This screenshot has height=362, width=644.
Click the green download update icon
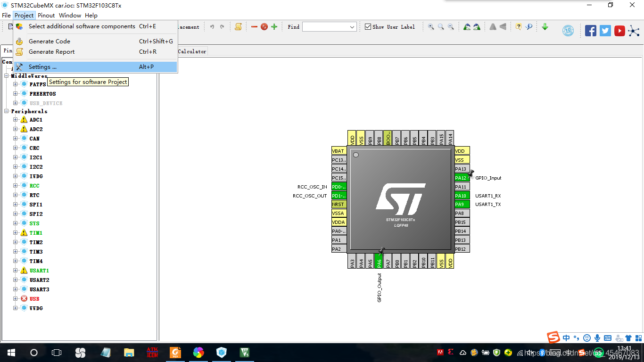545,27
